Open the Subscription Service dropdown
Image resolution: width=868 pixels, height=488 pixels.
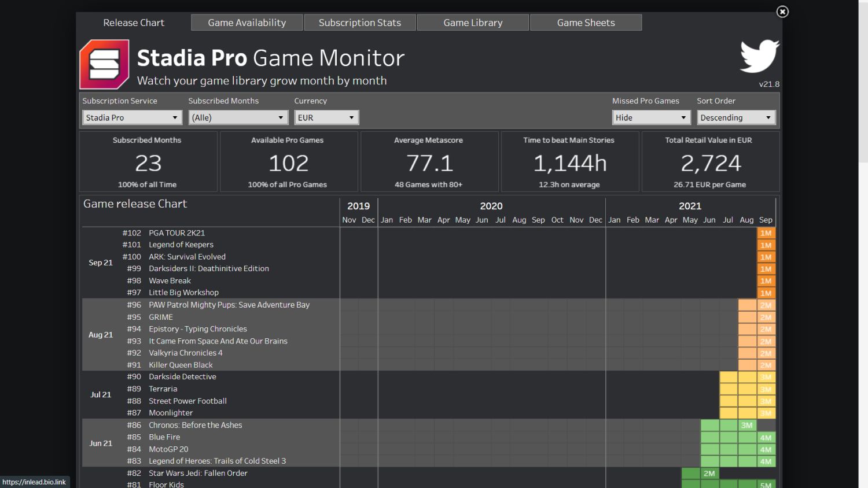click(x=133, y=117)
